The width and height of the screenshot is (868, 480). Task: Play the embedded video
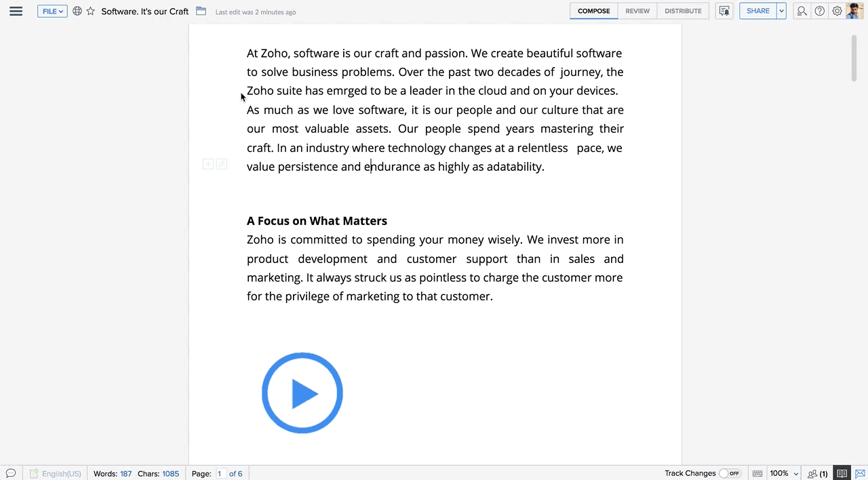tap(302, 393)
